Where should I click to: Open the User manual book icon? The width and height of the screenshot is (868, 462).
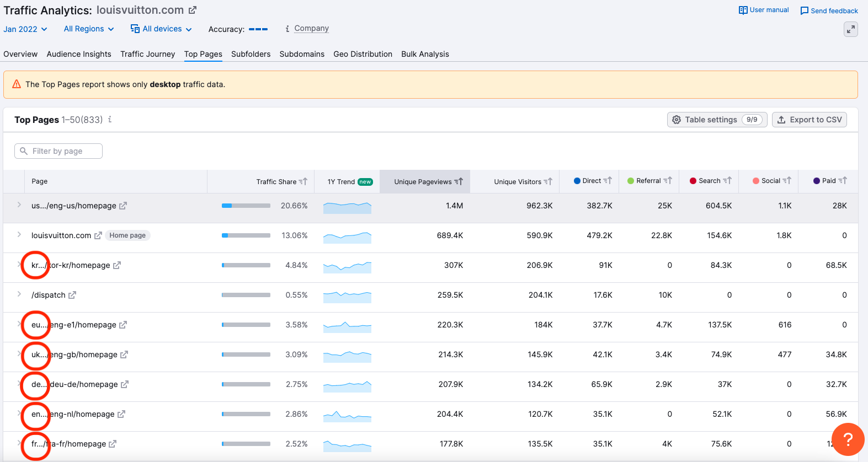pyautogui.click(x=743, y=10)
